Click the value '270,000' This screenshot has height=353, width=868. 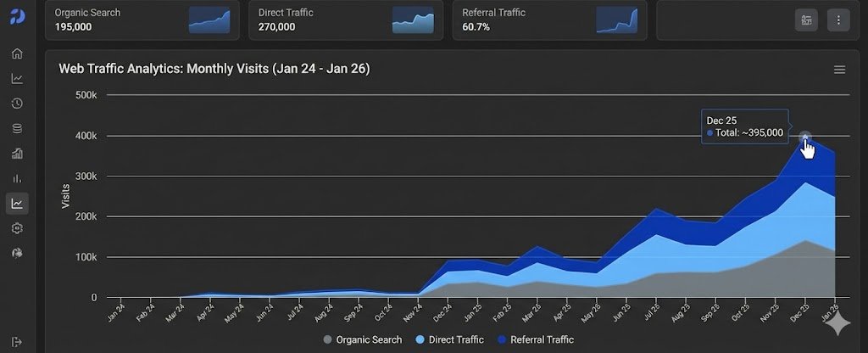(277, 26)
